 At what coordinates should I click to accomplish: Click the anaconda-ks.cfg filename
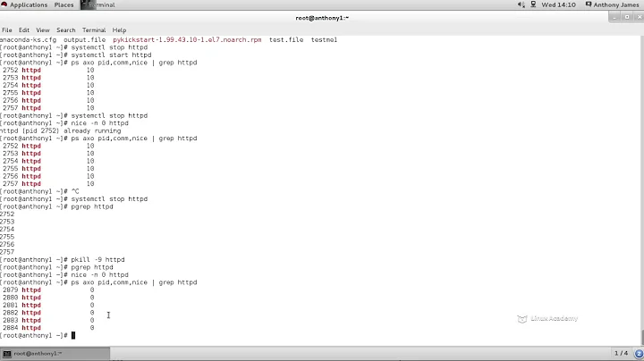28,40
